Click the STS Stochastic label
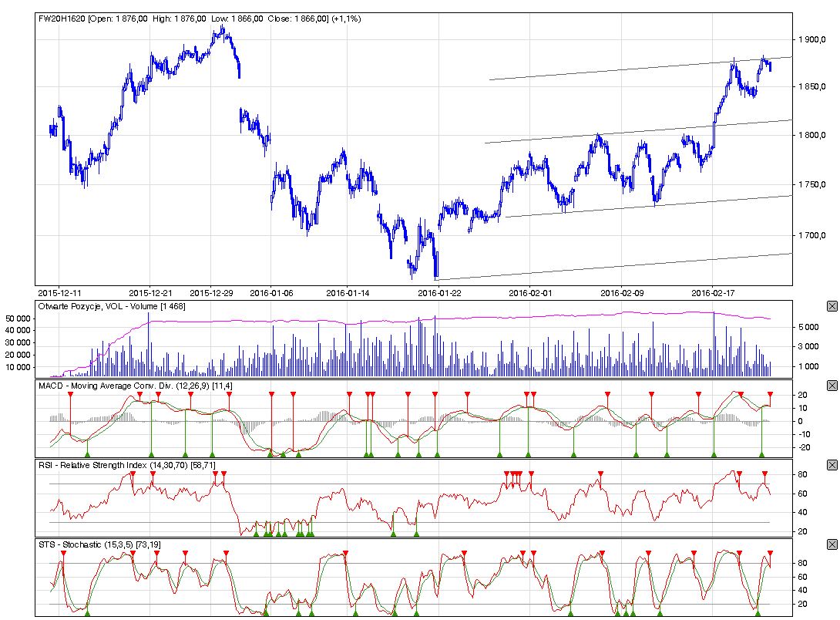 (x=99, y=544)
